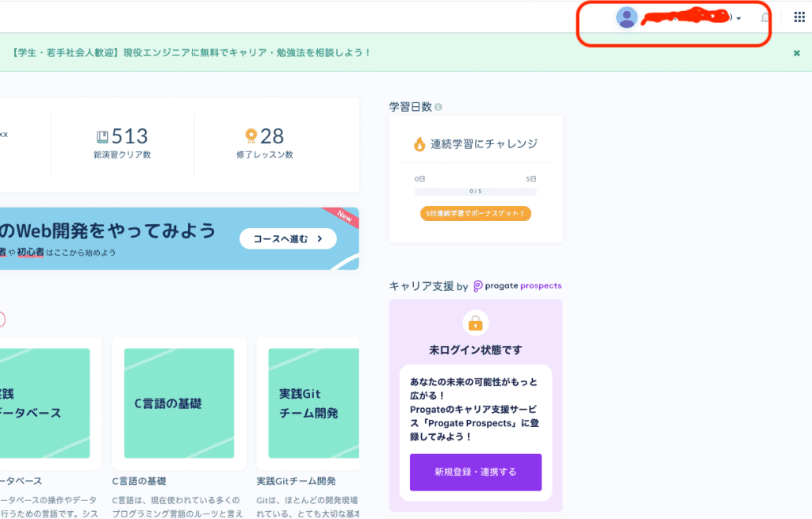
Task: Click the info icon beside 学習日数
Action: (439, 107)
